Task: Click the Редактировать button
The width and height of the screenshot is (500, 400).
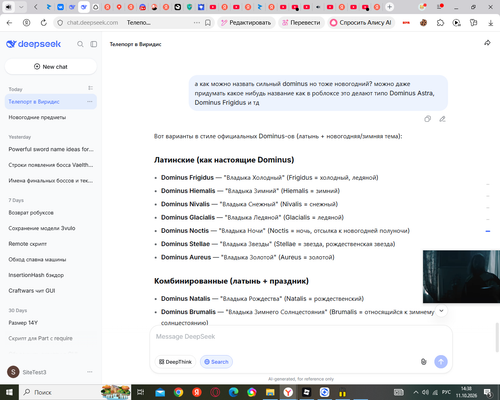Action: 246,23
